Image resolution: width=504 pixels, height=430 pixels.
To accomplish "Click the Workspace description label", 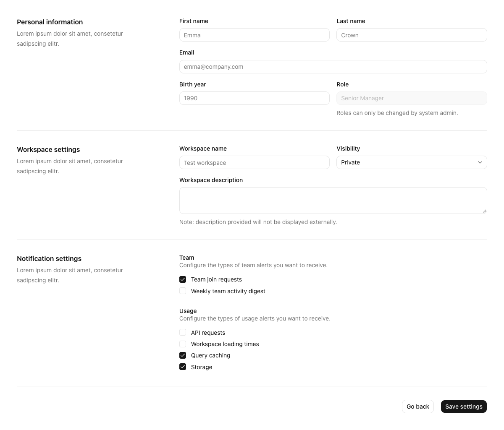I will point(211,180).
